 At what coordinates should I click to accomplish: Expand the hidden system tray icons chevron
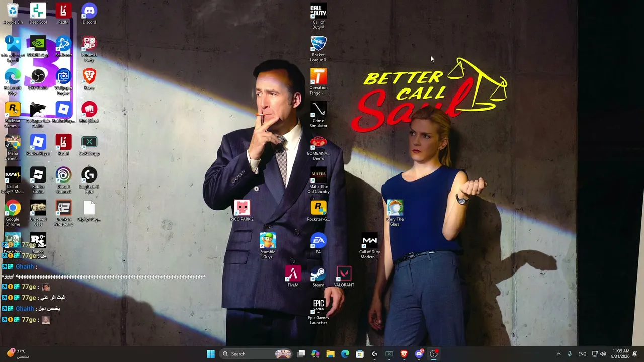click(558, 354)
